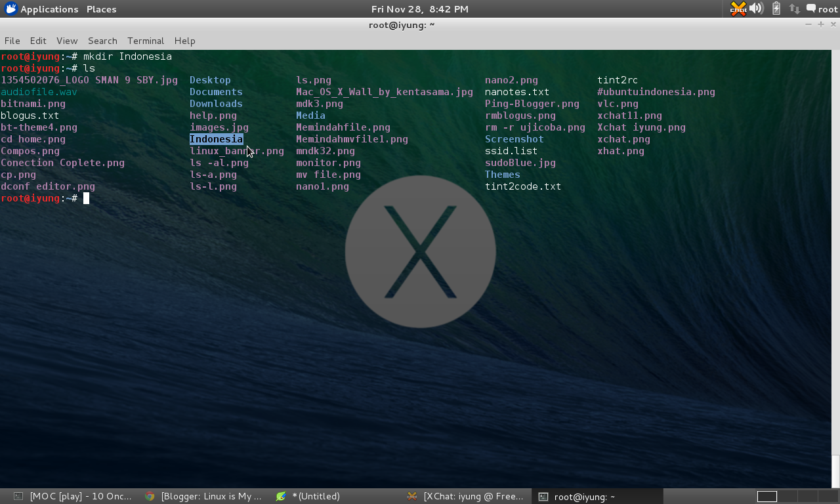Open the terminal's File menu
This screenshot has width=840, height=504.
tap(12, 41)
